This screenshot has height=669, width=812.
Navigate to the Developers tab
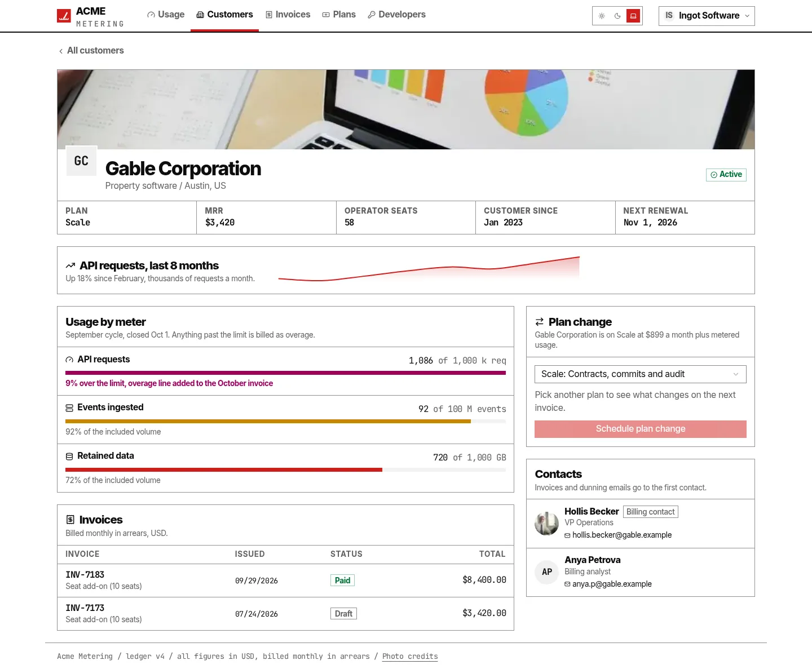tap(396, 15)
